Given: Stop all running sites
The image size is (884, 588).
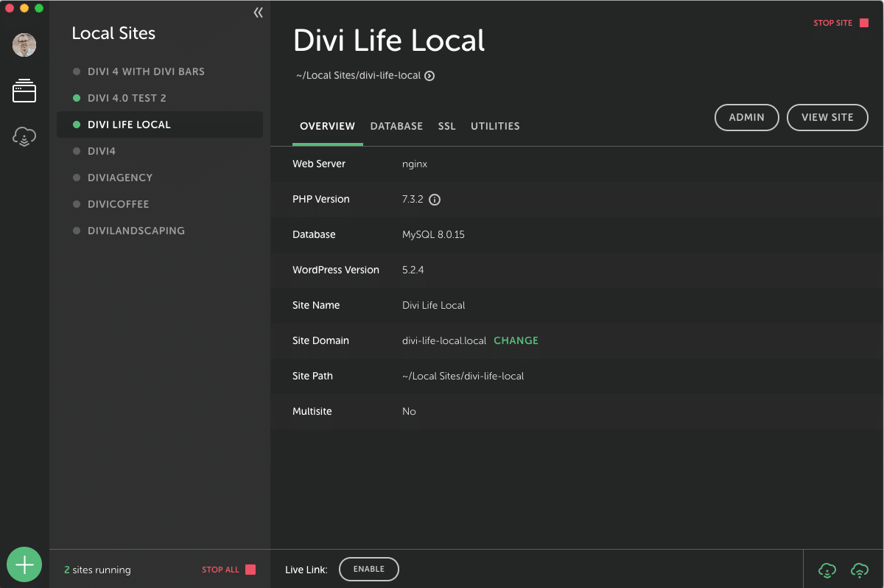Looking at the screenshot, I should coord(228,570).
